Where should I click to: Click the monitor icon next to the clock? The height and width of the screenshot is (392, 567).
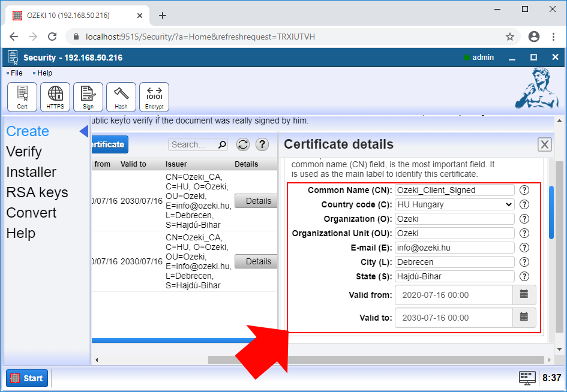(527, 378)
